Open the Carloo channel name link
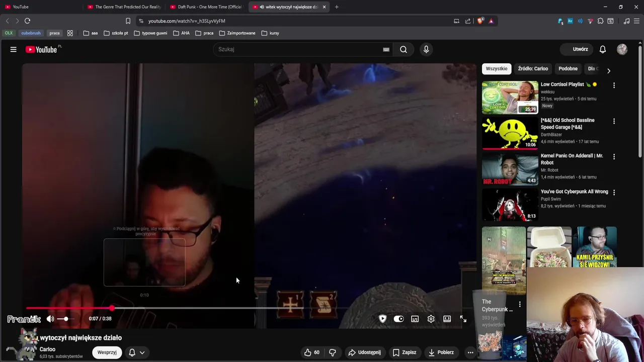The height and width of the screenshot is (362, 644). [48, 349]
